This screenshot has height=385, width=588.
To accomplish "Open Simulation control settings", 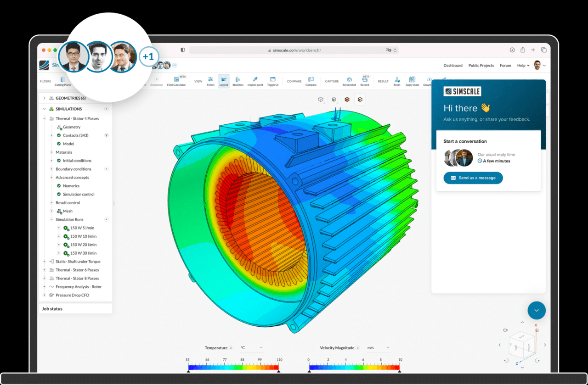I will pos(79,194).
